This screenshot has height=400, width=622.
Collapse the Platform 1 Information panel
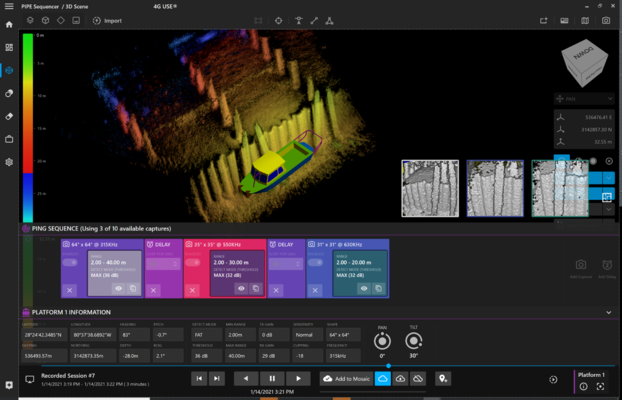pyautogui.click(x=609, y=312)
